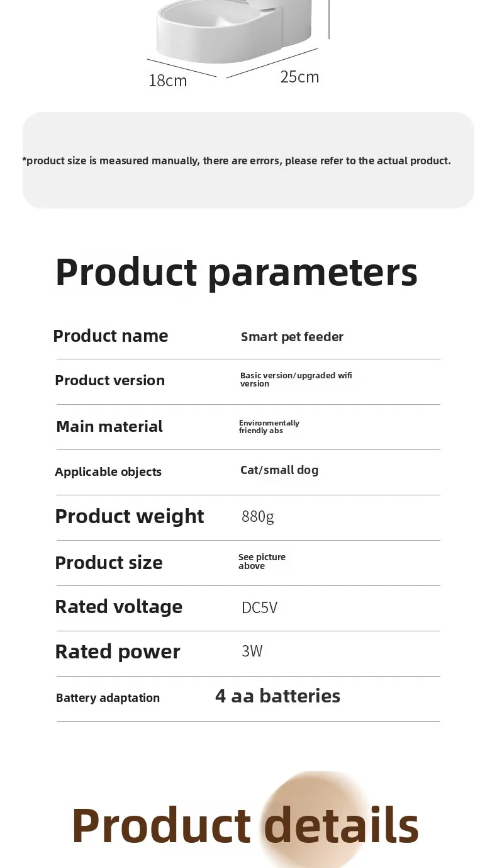Click the DC5V rated voltage value
The image size is (497, 868).
[259, 607]
